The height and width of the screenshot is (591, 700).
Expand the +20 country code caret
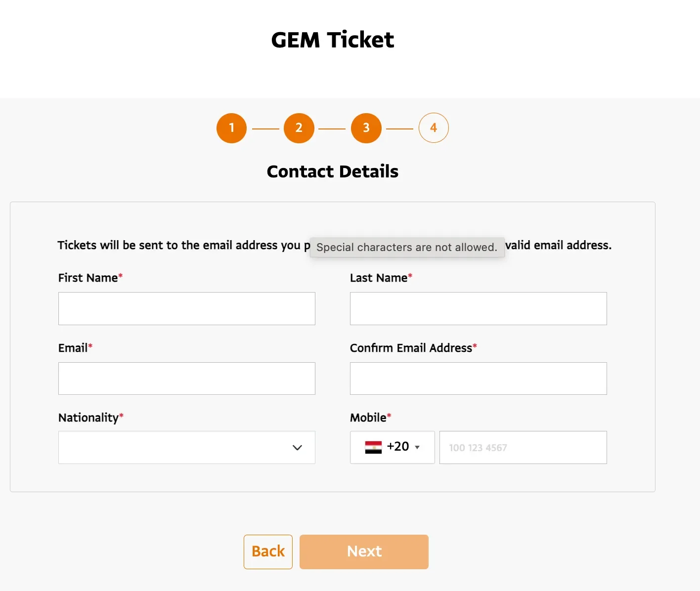coord(417,448)
